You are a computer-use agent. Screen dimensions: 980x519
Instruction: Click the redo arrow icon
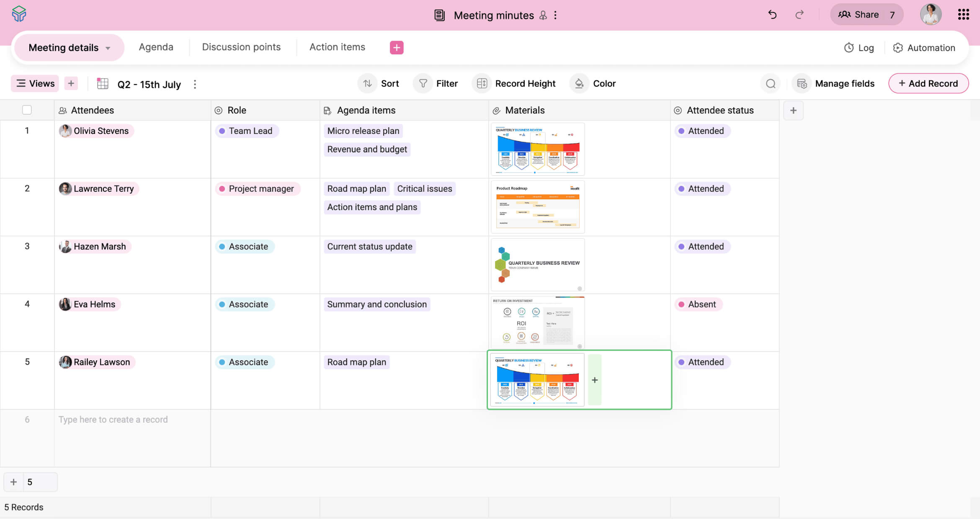[x=799, y=14]
